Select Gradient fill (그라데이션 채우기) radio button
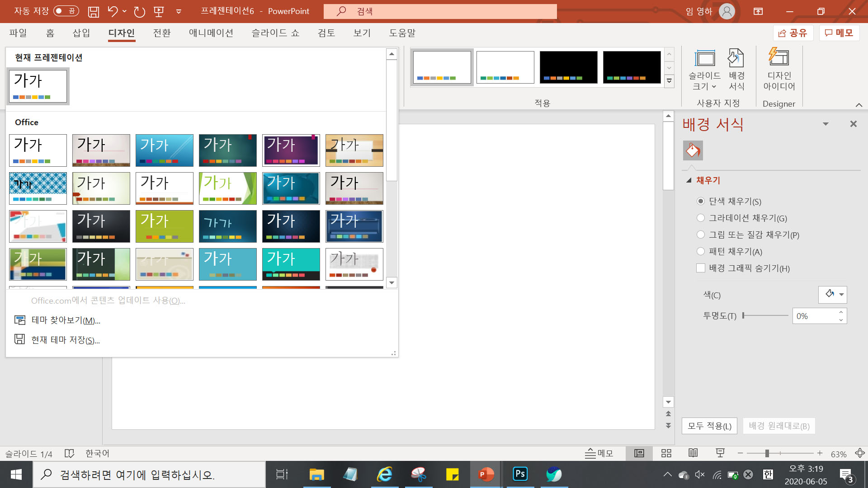Viewport: 868px width, 488px height. (x=701, y=218)
